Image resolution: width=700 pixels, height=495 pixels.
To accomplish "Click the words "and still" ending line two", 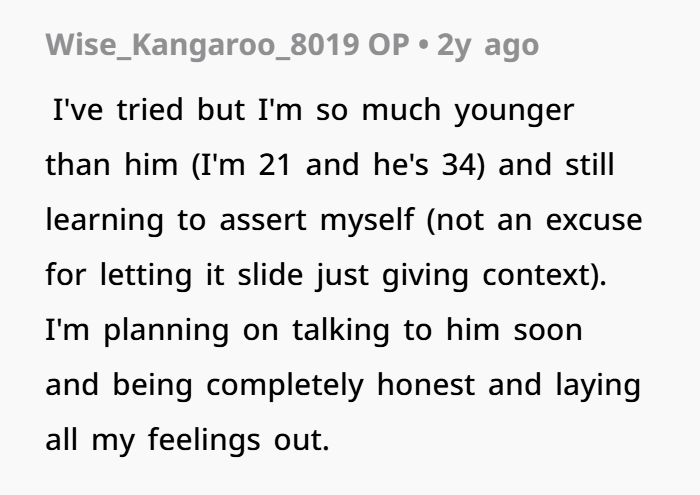I will coord(566,165).
